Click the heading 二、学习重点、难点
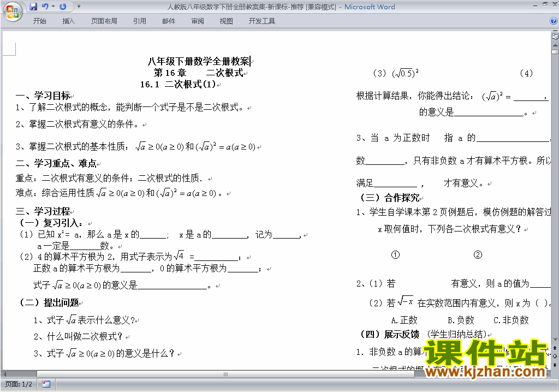Viewport: 559px width, 392px height. pyautogui.click(x=56, y=163)
